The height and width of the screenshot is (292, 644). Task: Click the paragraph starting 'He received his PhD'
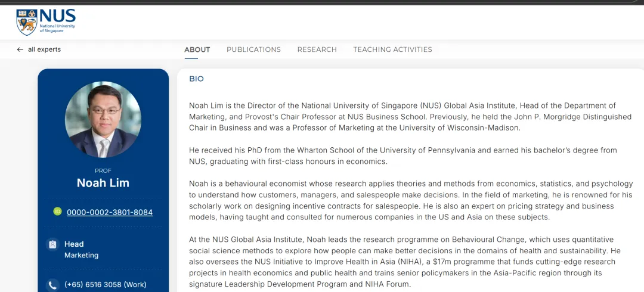tap(403, 156)
